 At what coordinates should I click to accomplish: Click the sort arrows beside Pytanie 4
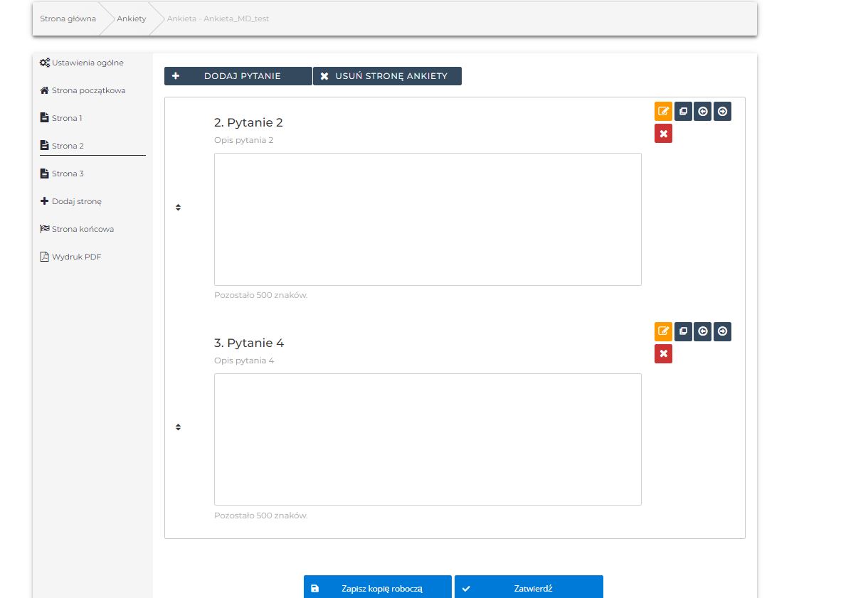click(178, 427)
